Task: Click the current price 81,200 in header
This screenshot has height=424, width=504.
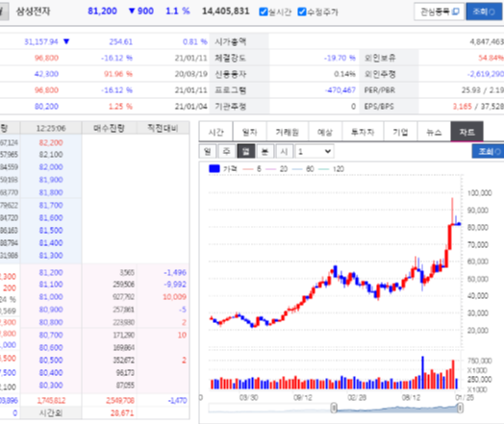Action: coord(102,11)
